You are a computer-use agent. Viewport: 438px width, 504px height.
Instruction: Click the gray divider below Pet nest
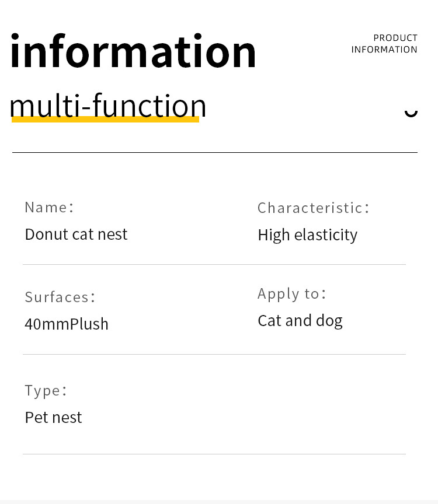point(214,454)
